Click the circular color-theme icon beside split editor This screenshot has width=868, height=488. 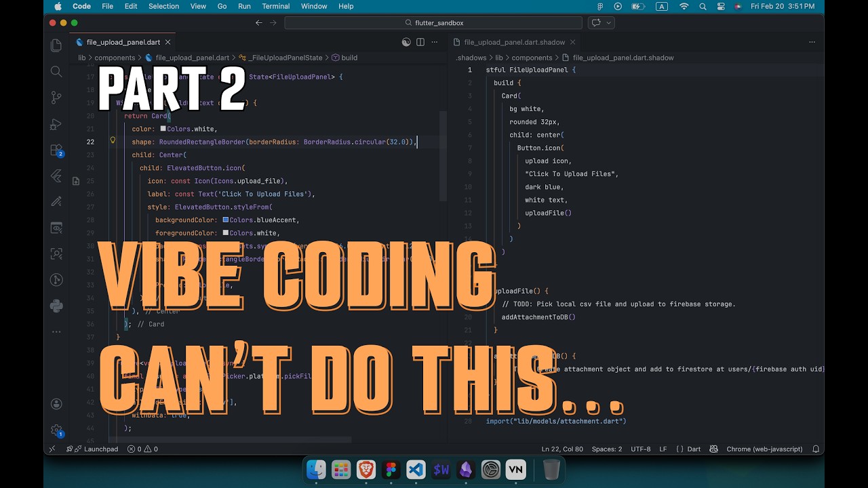[406, 42]
